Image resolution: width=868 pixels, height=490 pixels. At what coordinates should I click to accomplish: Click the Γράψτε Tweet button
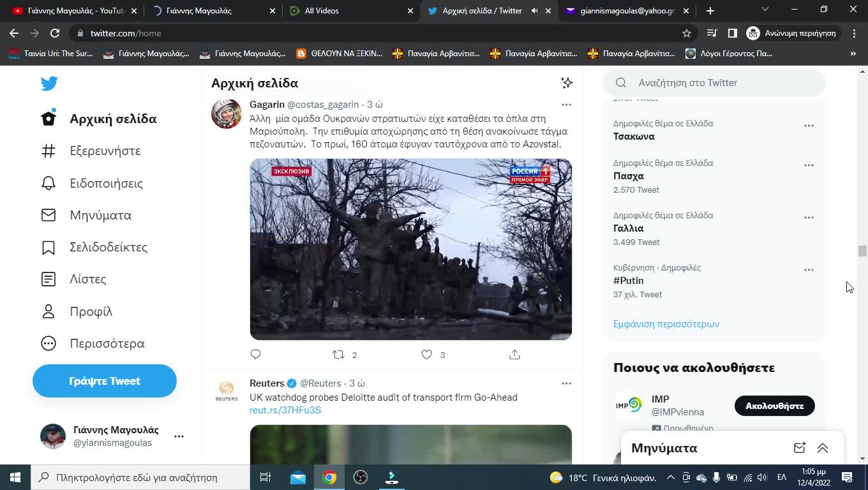[105, 381]
